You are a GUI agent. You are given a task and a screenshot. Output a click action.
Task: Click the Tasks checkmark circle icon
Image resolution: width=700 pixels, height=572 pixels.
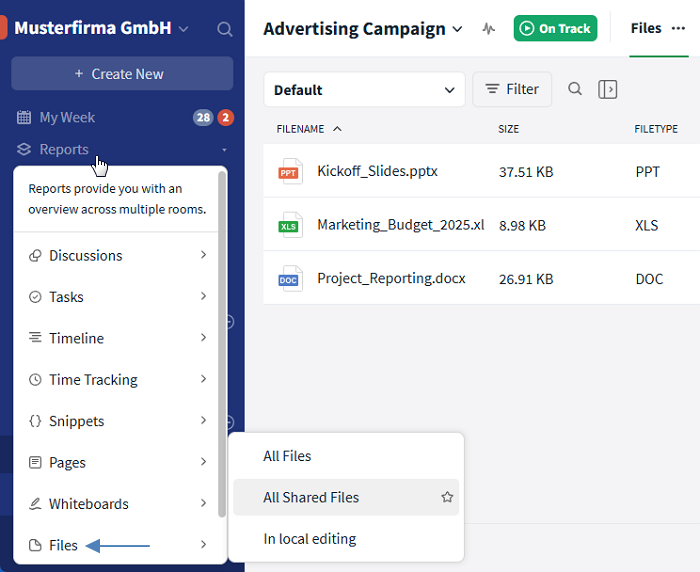click(x=35, y=297)
